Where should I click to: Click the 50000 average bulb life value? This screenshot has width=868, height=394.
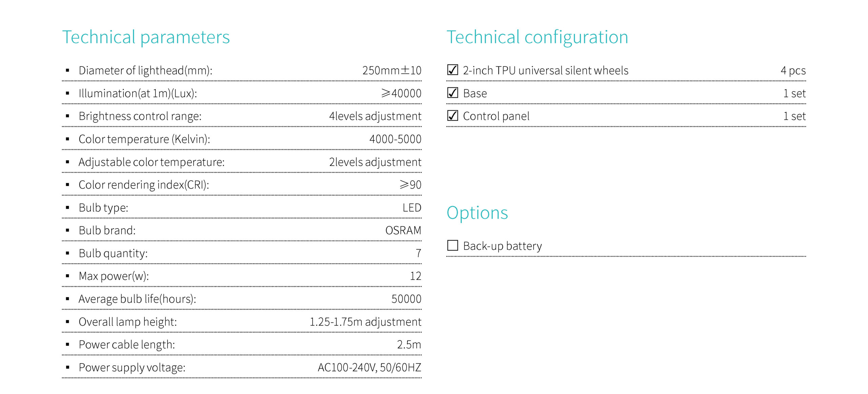coord(406,299)
